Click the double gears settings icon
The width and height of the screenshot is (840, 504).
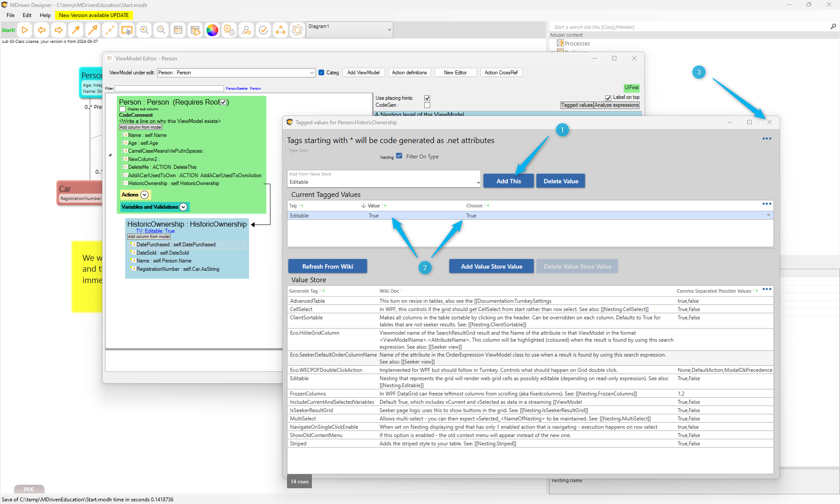(229, 30)
